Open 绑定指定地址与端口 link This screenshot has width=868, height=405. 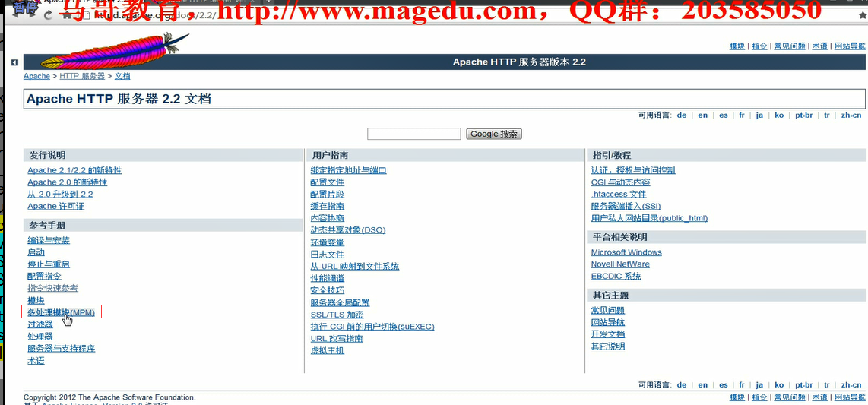(349, 170)
